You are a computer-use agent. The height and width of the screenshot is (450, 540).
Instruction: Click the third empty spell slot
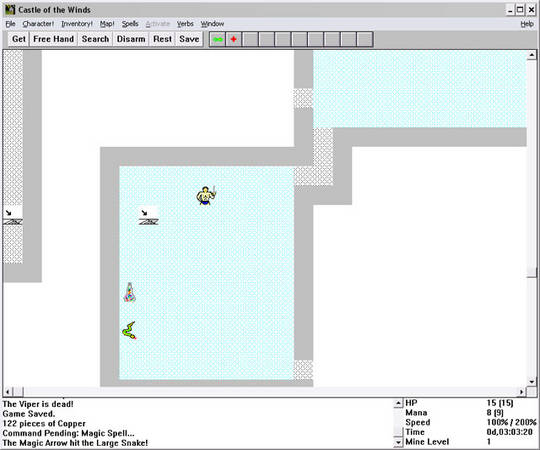coord(283,39)
